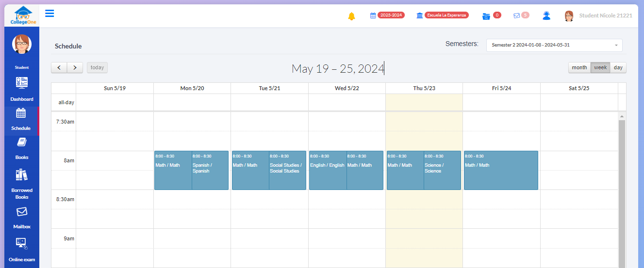
Task: Open the envelope messages icon in header
Action: pyautogui.click(x=516, y=16)
